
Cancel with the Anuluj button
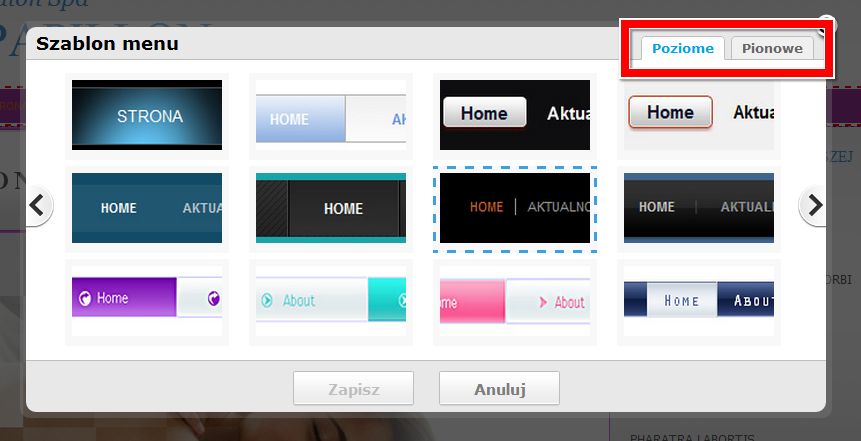click(499, 388)
